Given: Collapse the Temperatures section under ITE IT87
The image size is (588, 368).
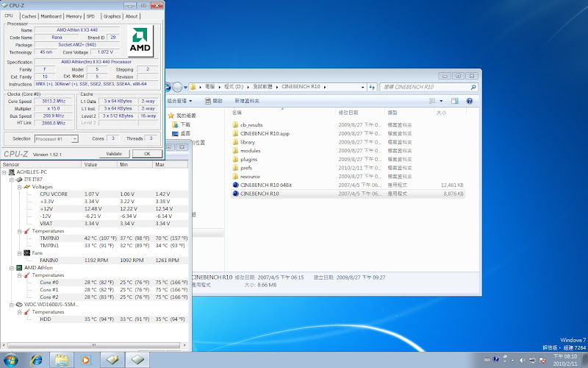Looking at the screenshot, I should tap(19, 231).
